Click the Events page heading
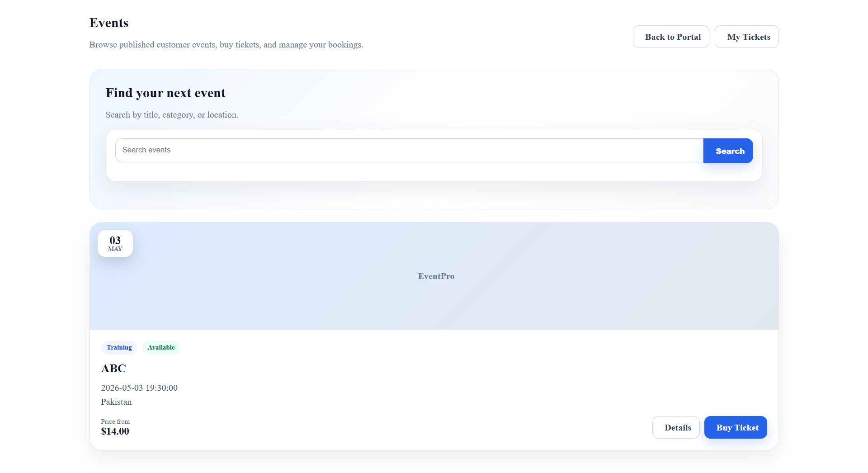Image resolution: width=868 pixels, height=473 pixels. tap(109, 23)
